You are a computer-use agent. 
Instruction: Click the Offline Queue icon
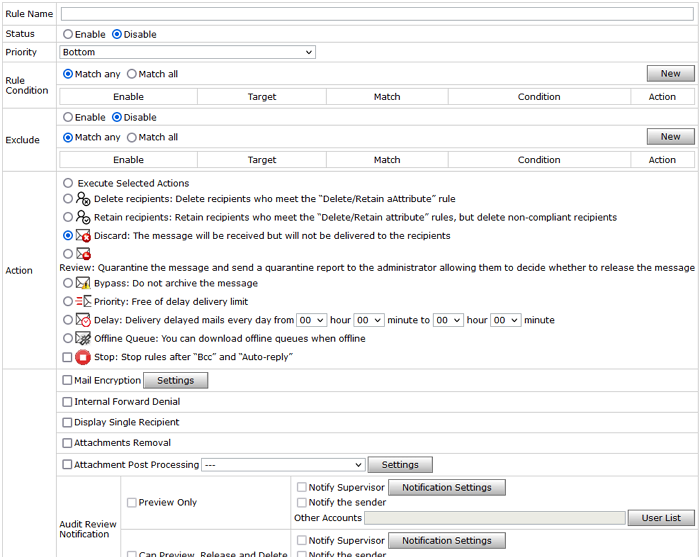[x=84, y=339]
